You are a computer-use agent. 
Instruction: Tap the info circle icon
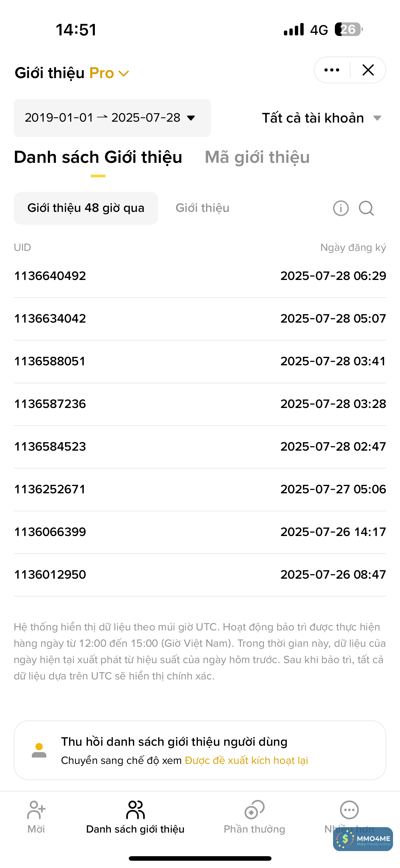pos(341,208)
